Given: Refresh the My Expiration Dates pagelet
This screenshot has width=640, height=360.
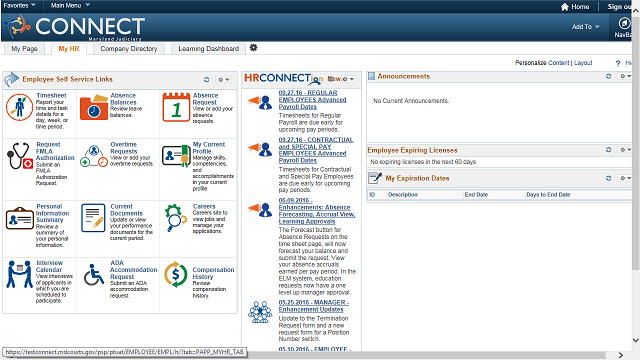Looking at the screenshot, I should (609, 178).
